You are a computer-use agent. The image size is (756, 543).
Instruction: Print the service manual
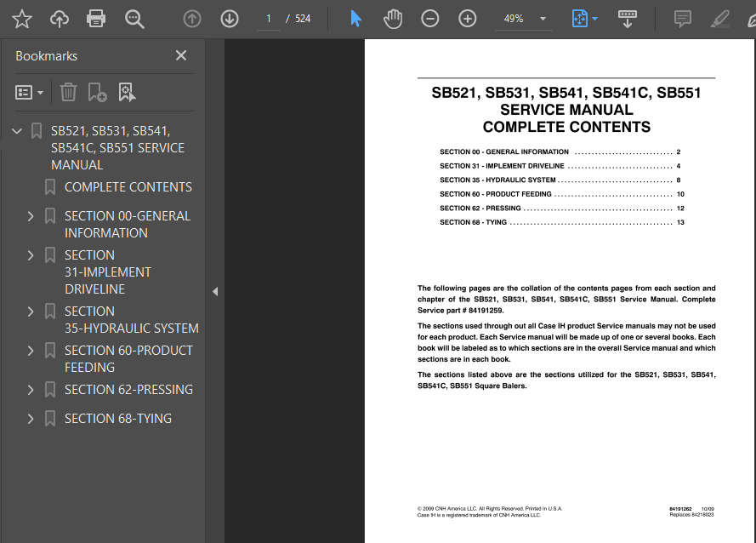click(x=96, y=19)
